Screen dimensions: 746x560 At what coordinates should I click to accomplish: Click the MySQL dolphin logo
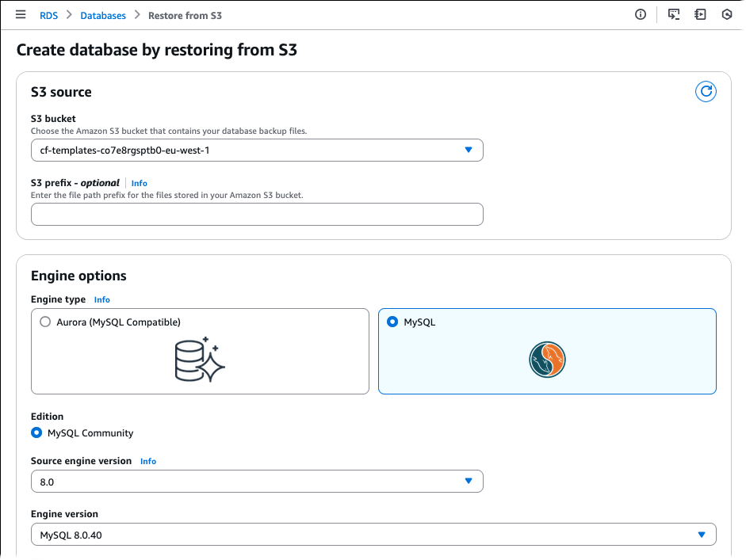pos(547,360)
